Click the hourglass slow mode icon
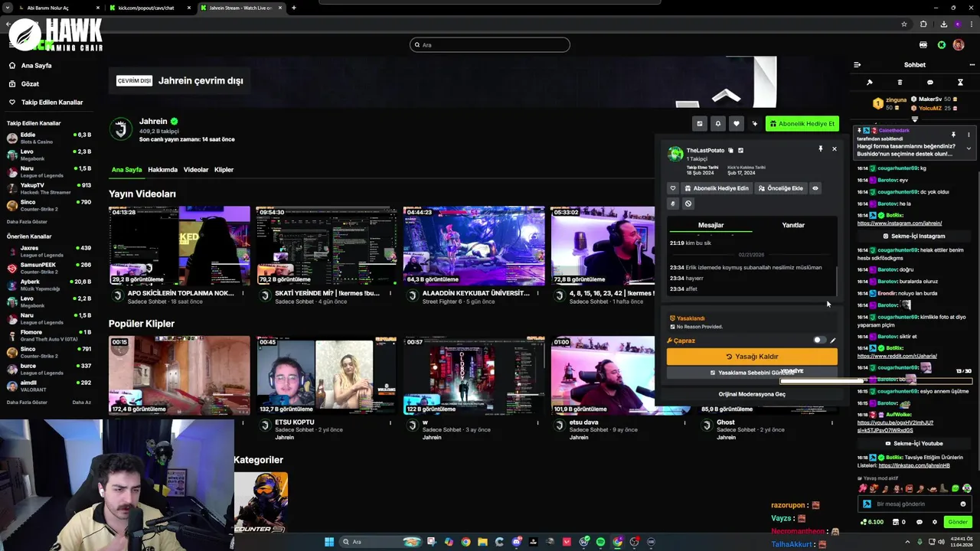Viewport: 980px width, 551px height. [960, 82]
